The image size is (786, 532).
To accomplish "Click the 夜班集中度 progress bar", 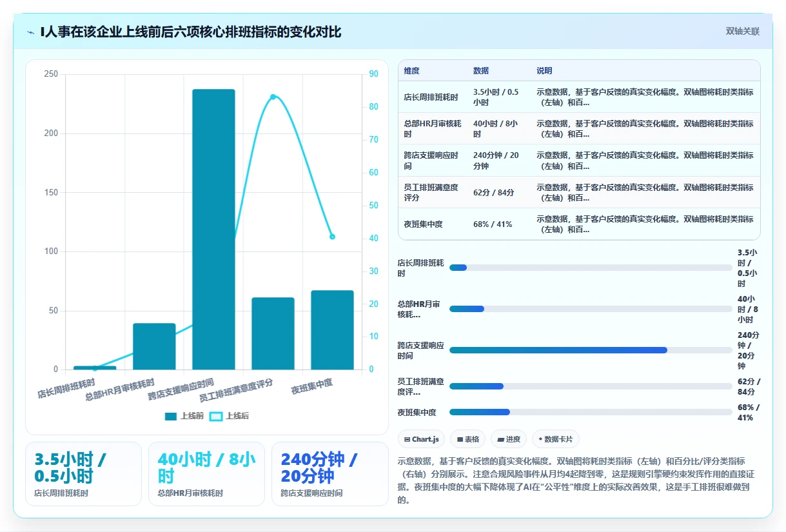I will click(591, 412).
